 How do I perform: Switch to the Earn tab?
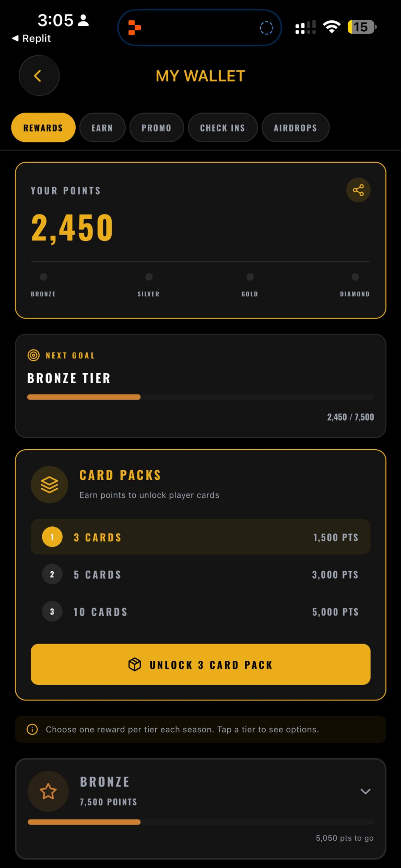pyautogui.click(x=102, y=128)
